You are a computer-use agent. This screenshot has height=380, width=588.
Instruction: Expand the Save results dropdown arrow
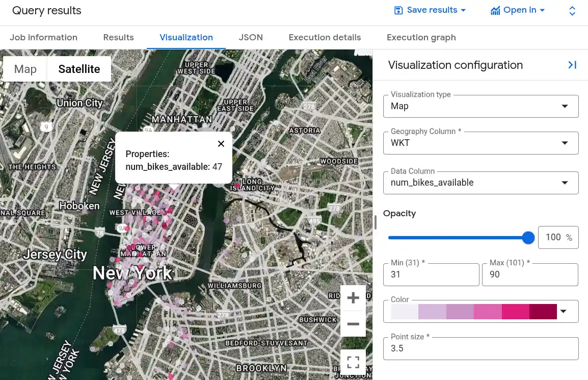click(x=463, y=10)
